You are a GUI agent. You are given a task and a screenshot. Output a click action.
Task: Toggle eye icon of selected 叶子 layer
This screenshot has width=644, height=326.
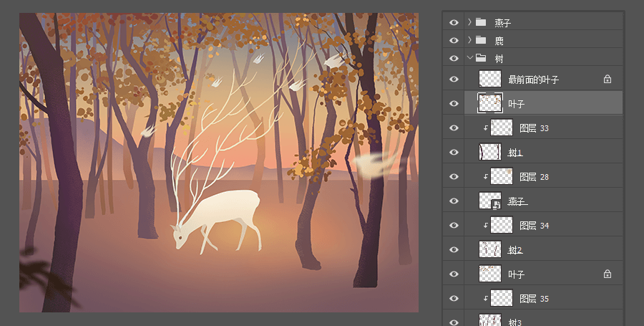[454, 103]
